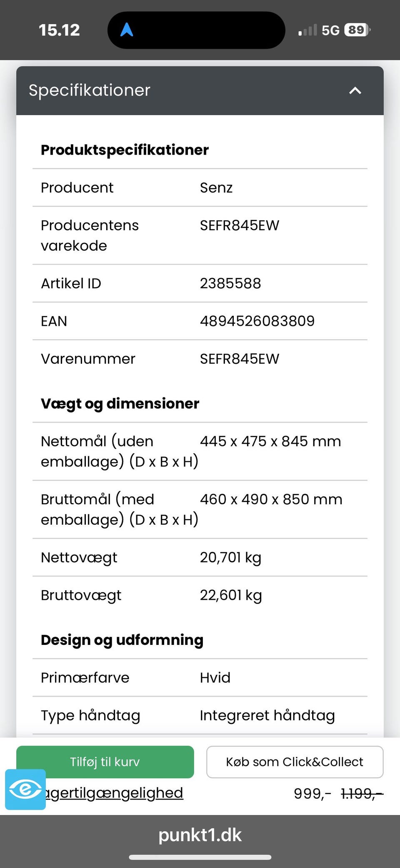Tap the blue location arrow icon
Screen dimensions: 400x868
pyautogui.click(x=127, y=30)
